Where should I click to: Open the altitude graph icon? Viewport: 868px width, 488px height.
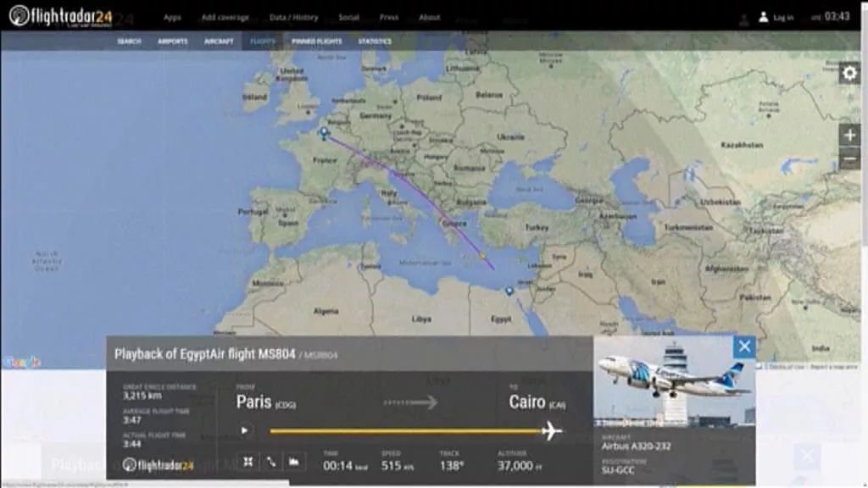pyautogui.click(x=294, y=462)
